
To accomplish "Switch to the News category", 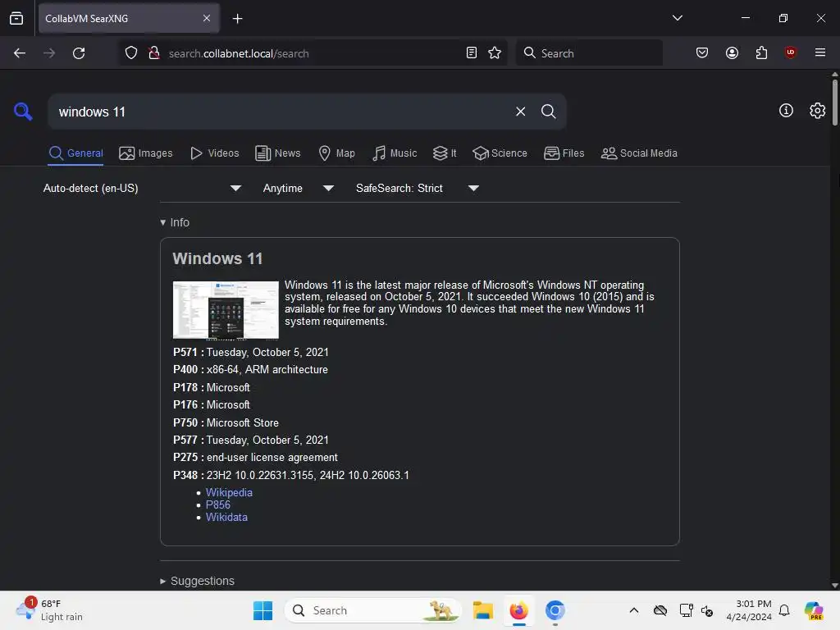I will coord(278,153).
